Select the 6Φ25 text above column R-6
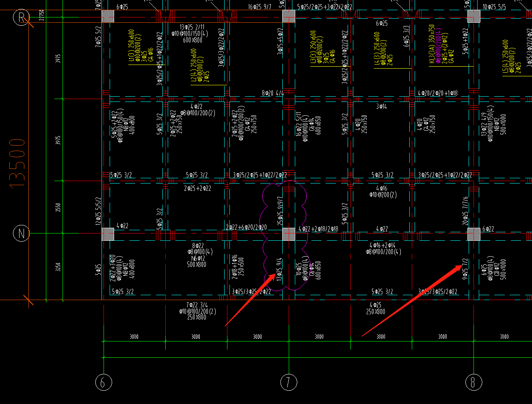 122,7
